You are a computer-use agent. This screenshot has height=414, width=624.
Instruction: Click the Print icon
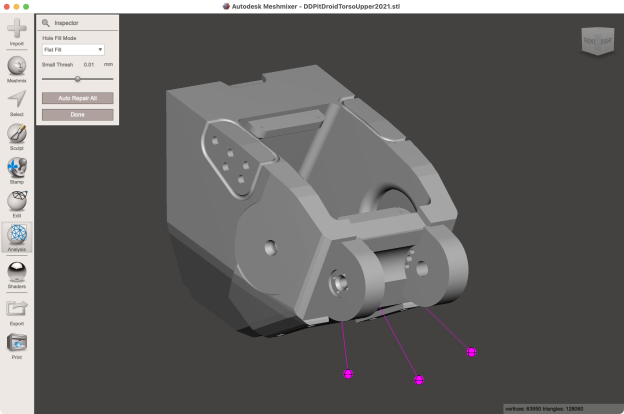pos(17,342)
